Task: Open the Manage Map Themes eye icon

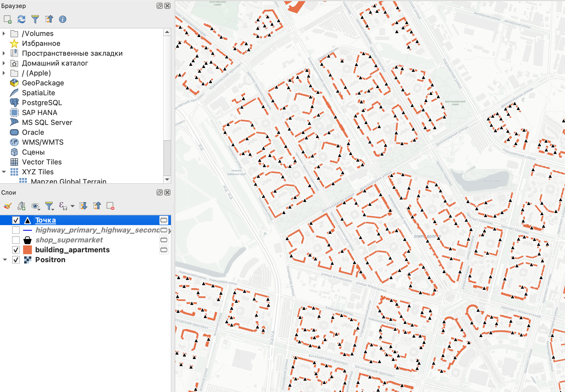Action: pyautogui.click(x=35, y=206)
